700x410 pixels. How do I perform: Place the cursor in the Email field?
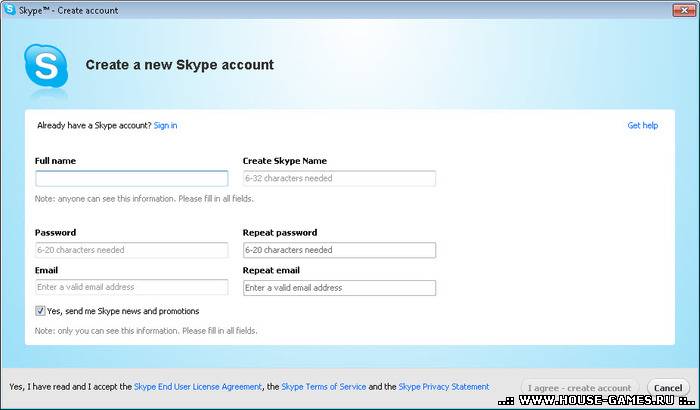click(x=132, y=287)
